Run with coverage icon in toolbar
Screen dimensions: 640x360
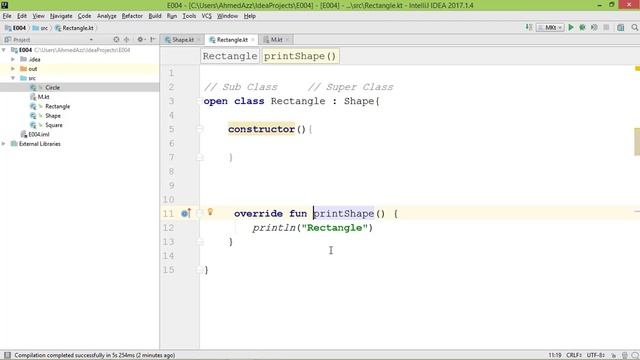pos(594,27)
